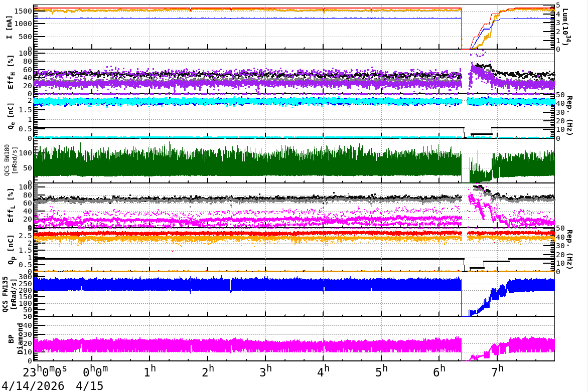Click the Lum(10^34) right axis label
The image size is (588, 392).
pyautogui.click(x=565, y=27)
